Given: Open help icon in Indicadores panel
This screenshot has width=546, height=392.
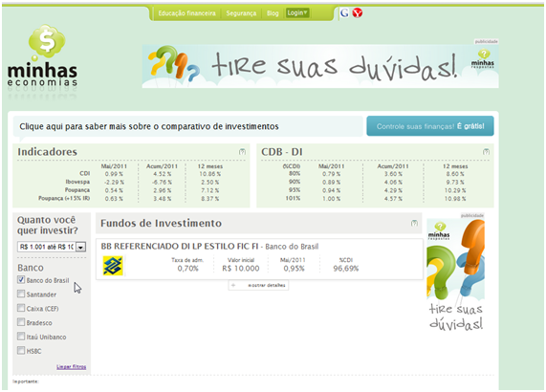Looking at the screenshot, I should point(242,152).
